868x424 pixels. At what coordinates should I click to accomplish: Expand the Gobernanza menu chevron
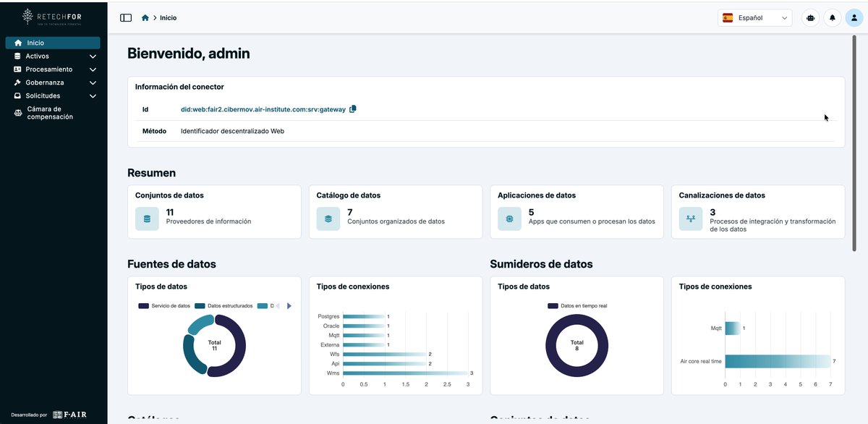93,82
